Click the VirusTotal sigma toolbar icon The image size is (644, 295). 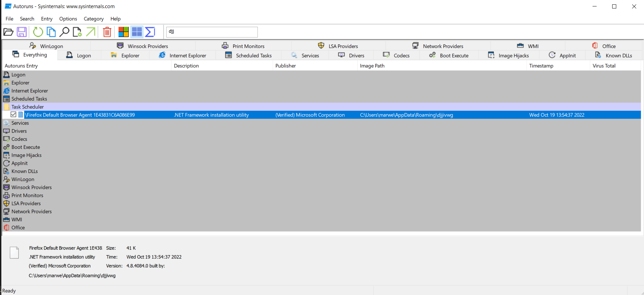[x=150, y=32]
